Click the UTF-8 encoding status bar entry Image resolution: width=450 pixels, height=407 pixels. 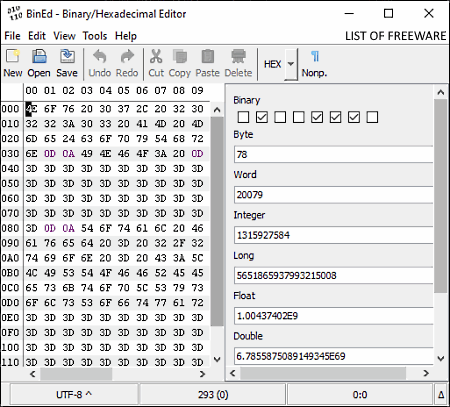pos(74,395)
